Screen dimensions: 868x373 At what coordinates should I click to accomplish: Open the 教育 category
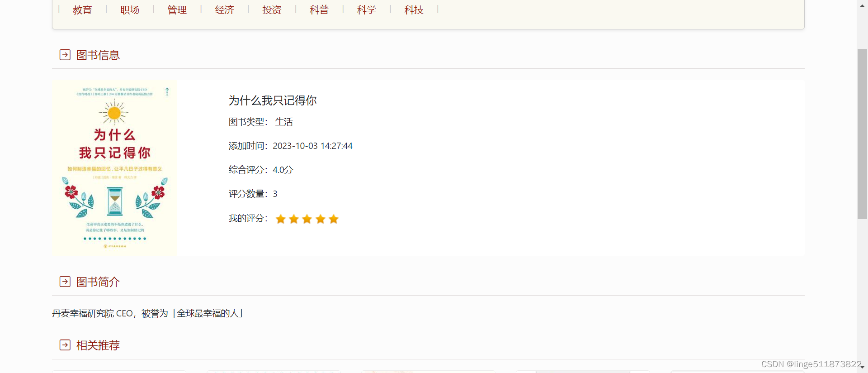82,10
